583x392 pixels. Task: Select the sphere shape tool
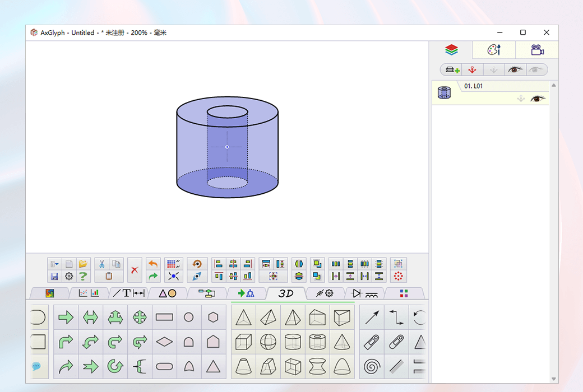point(268,342)
